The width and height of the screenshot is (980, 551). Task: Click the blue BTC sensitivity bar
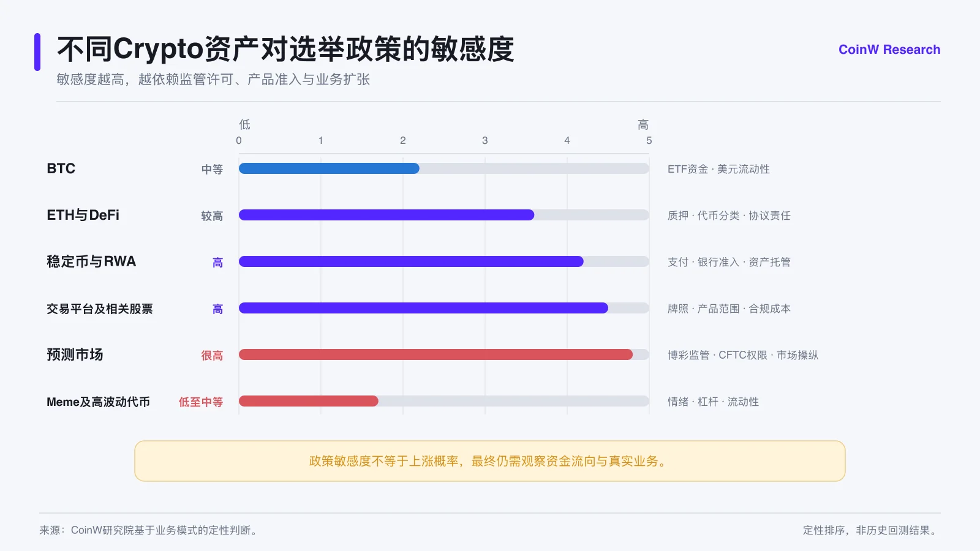coord(329,168)
